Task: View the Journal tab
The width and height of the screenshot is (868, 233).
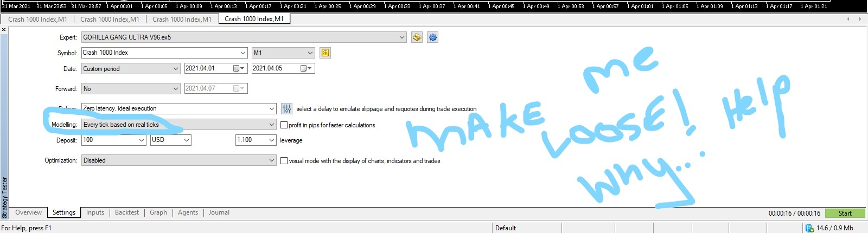Action: point(219,212)
